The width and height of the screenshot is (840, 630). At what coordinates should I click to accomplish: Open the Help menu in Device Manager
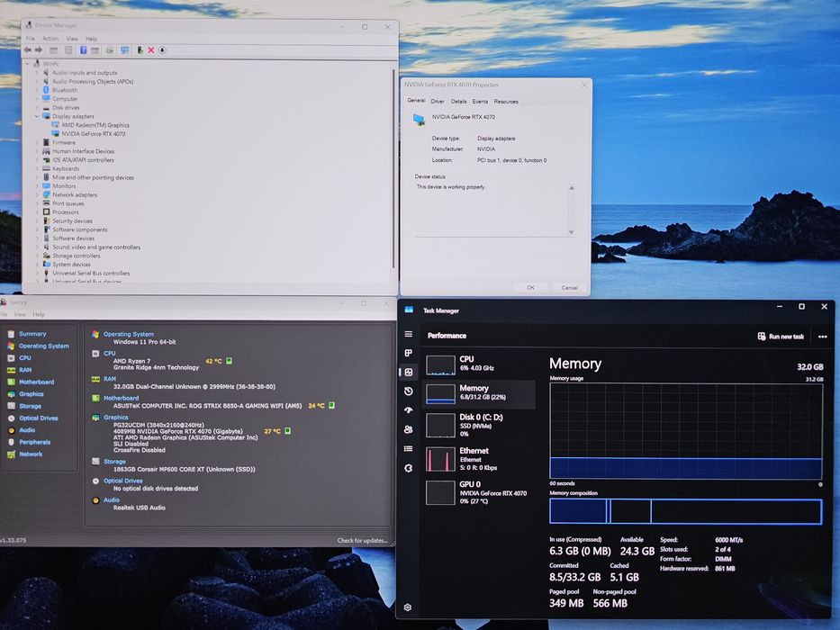pos(92,39)
